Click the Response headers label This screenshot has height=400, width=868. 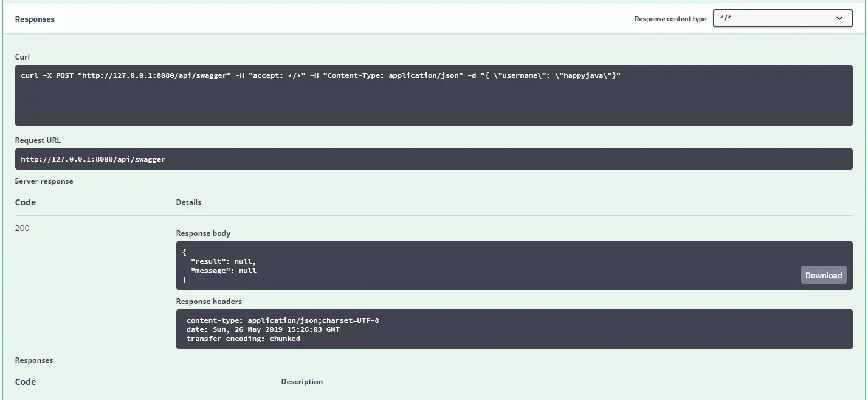pyautogui.click(x=208, y=302)
